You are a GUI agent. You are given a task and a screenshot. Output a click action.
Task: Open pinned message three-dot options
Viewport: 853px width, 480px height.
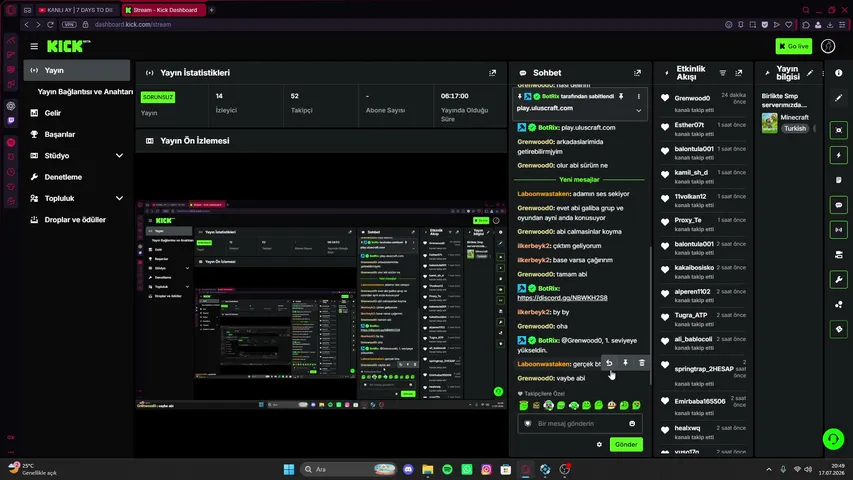pyautogui.click(x=639, y=96)
